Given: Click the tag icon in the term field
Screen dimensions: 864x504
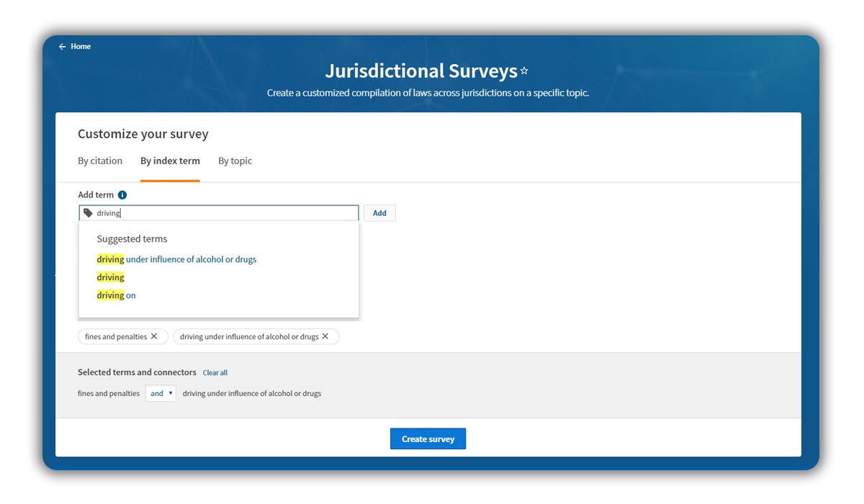Looking at the screenshot, I should [88, 213].
